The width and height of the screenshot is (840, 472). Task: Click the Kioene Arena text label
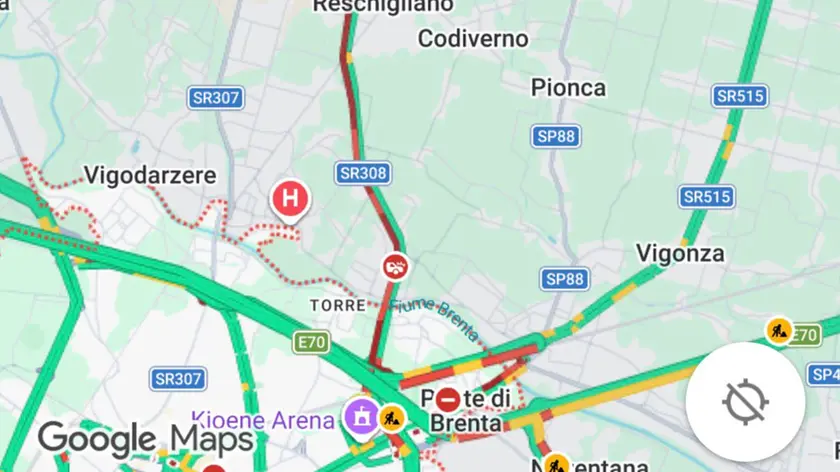263,421
